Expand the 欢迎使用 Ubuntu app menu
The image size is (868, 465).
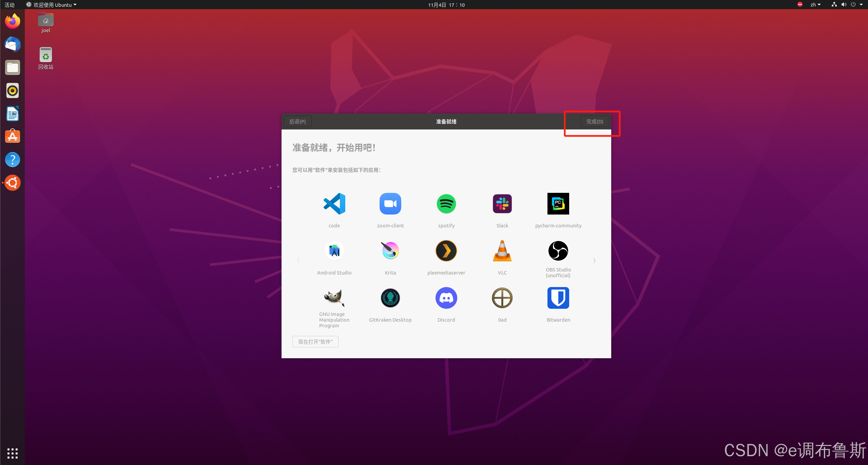click(x=51, y=5)
